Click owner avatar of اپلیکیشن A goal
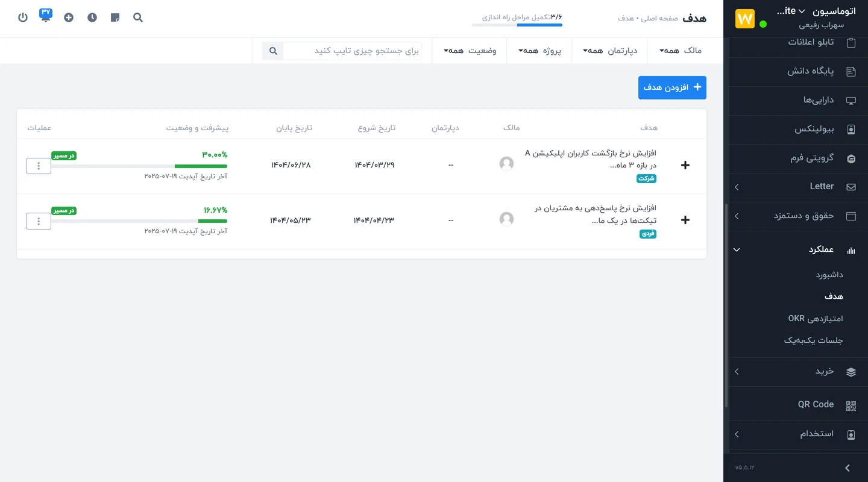Screen dimensions: 868x482 tap(506, 163)
